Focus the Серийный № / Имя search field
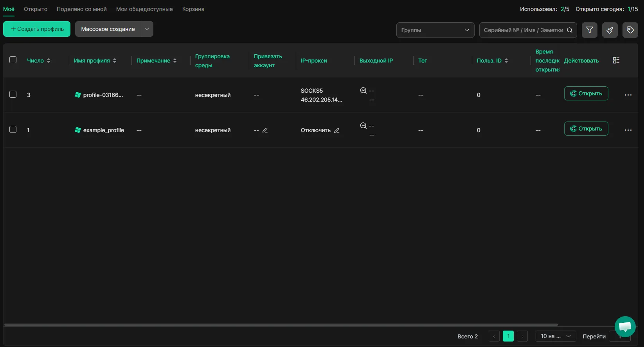This screenshot has height=347, width=644. point(523,30)
